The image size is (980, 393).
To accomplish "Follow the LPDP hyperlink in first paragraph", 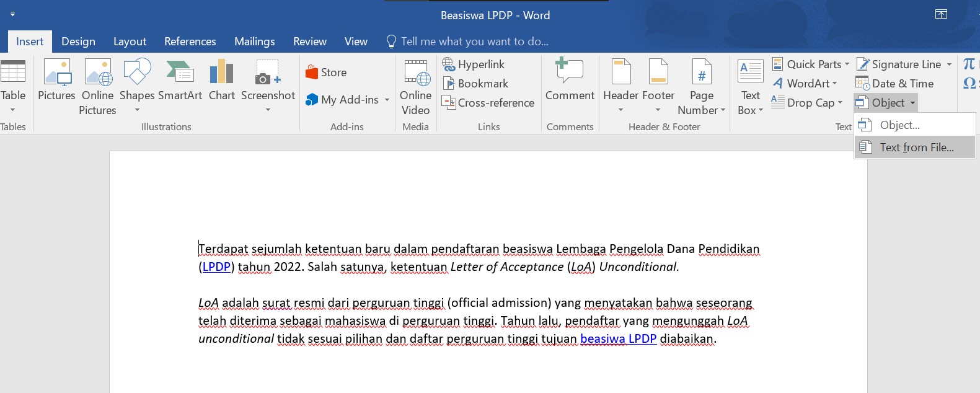I will pyautogui.click(x=216, y=267).
